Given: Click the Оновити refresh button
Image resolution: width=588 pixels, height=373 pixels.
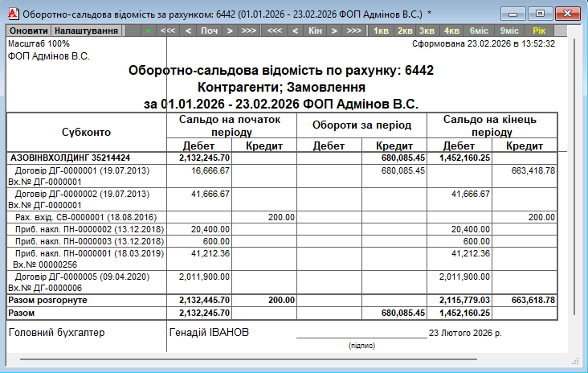Looking at the screenshot, I should 29,31.
